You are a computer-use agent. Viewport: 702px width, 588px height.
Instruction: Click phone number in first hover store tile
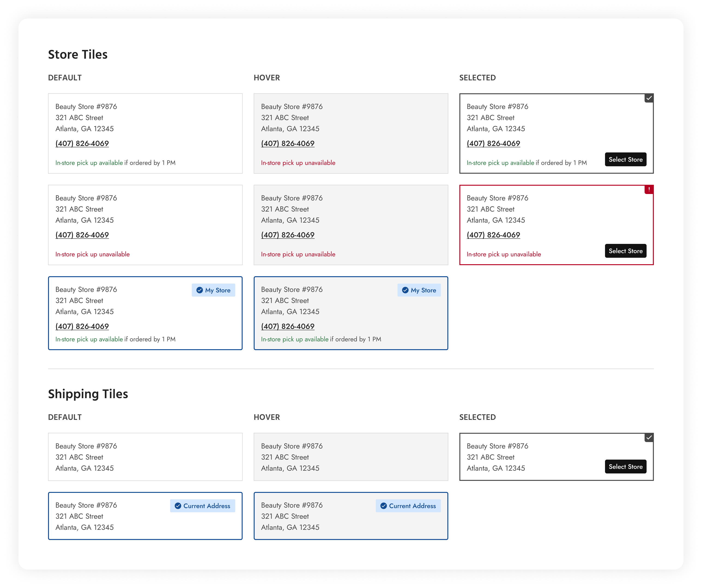pos(288,143)
